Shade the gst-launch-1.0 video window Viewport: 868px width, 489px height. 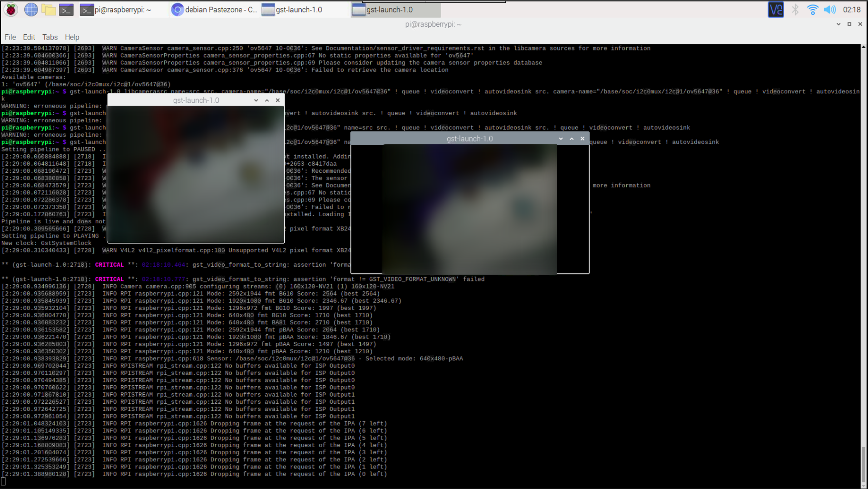coord(571,139)
